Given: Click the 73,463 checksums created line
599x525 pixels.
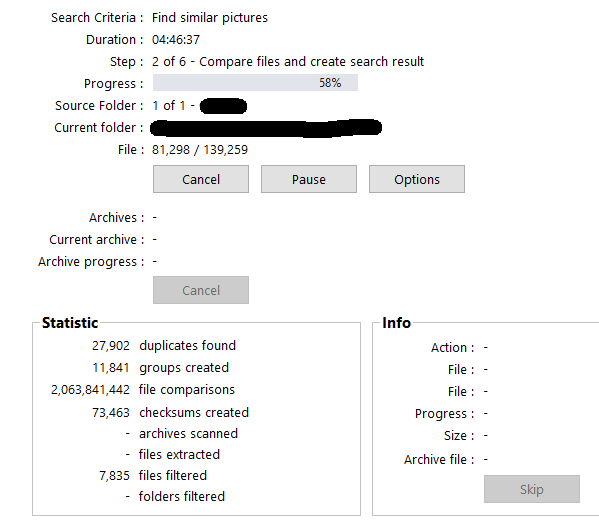Looking at the screenshot, I should pyautogui.click(x=170, y=412).
